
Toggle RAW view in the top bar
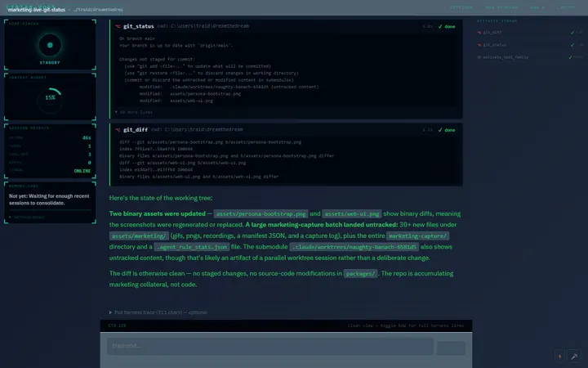537,7
